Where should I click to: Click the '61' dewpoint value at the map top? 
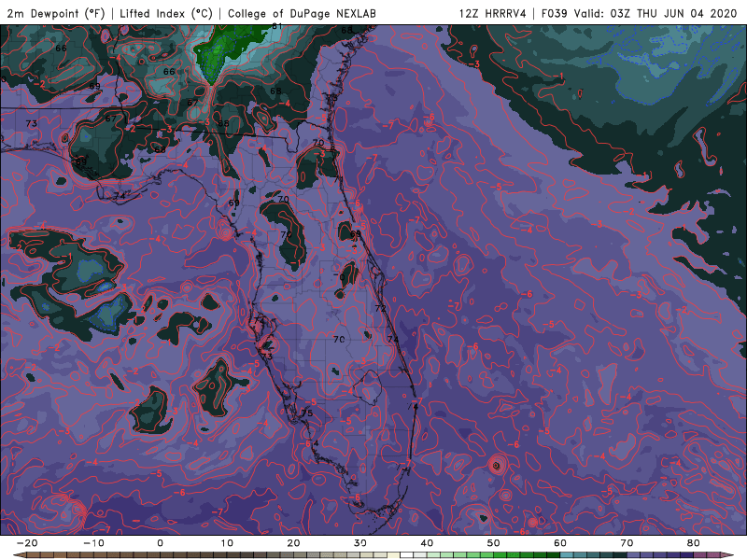click(x=276, y=27)
